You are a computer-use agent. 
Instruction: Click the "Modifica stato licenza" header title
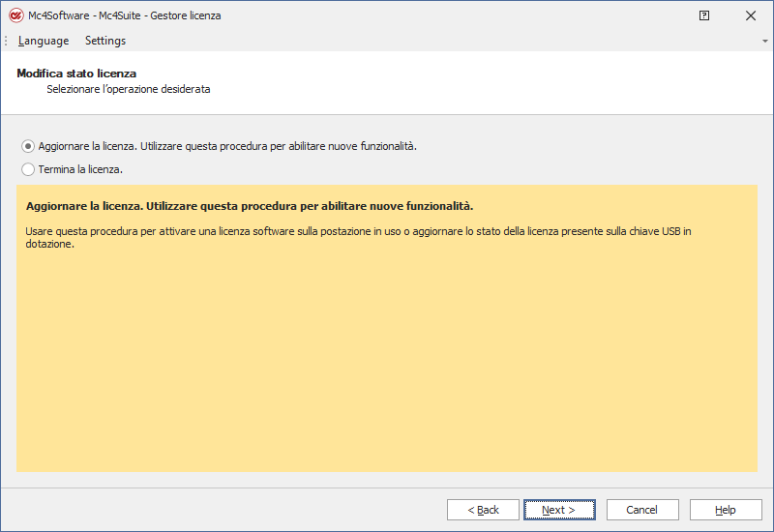[x=76, y=74]
